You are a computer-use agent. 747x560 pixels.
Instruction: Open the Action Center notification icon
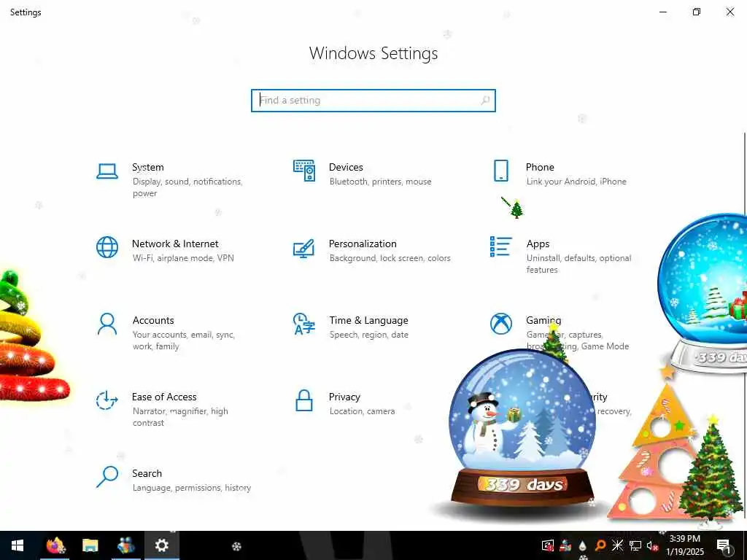tap(724, 545)
